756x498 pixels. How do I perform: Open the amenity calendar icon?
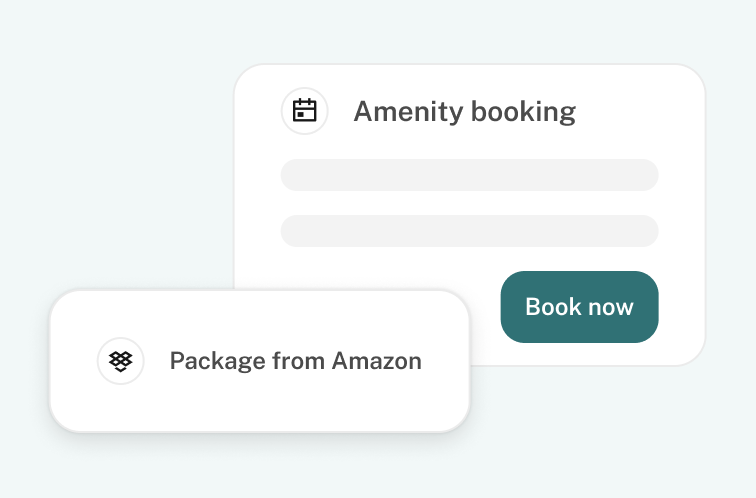pyautogui.click(x=304, y=111)
